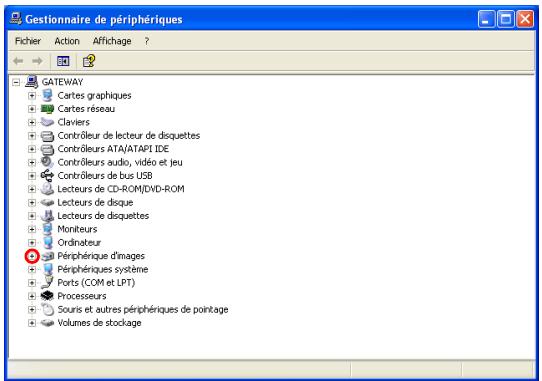Click the floppy controller icon beside Contrôleur de lecteur
Screen dimensions: 542x381
point(47,136)
